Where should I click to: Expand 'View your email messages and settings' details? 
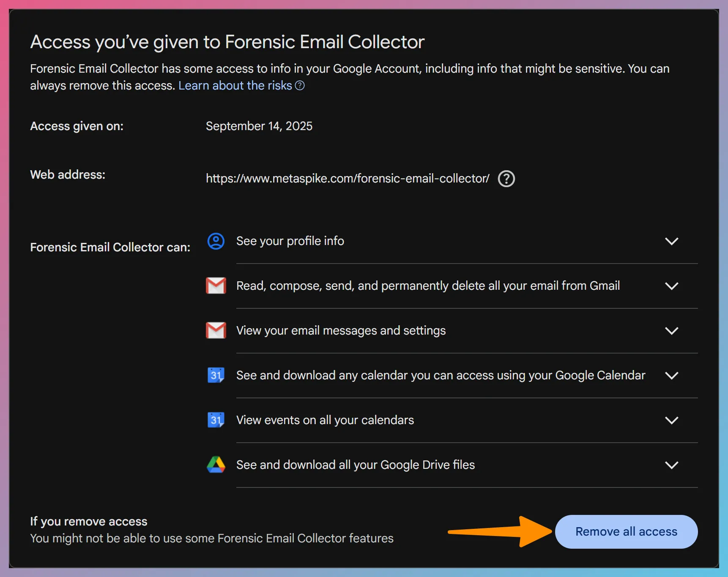click(672, 331)
